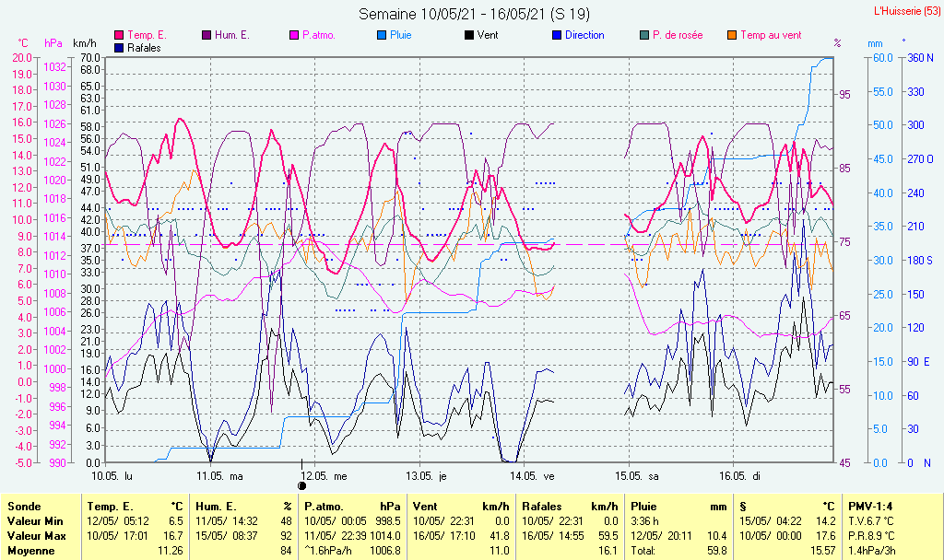Click the '360 N' direction axis tick
The image size is (944, 560).
[921, 58]
